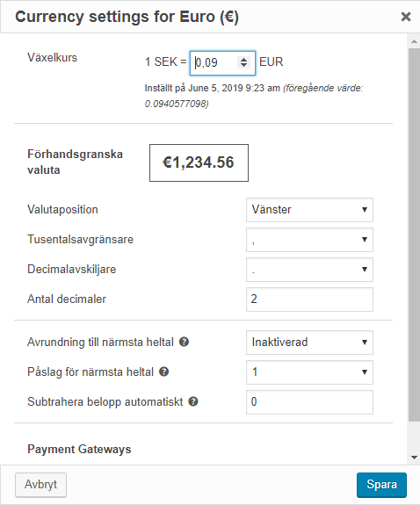Open the Avrundning dropdown set to Inaktiverad
This screenshot has height=505, width=420.
(x=309, y=342)
